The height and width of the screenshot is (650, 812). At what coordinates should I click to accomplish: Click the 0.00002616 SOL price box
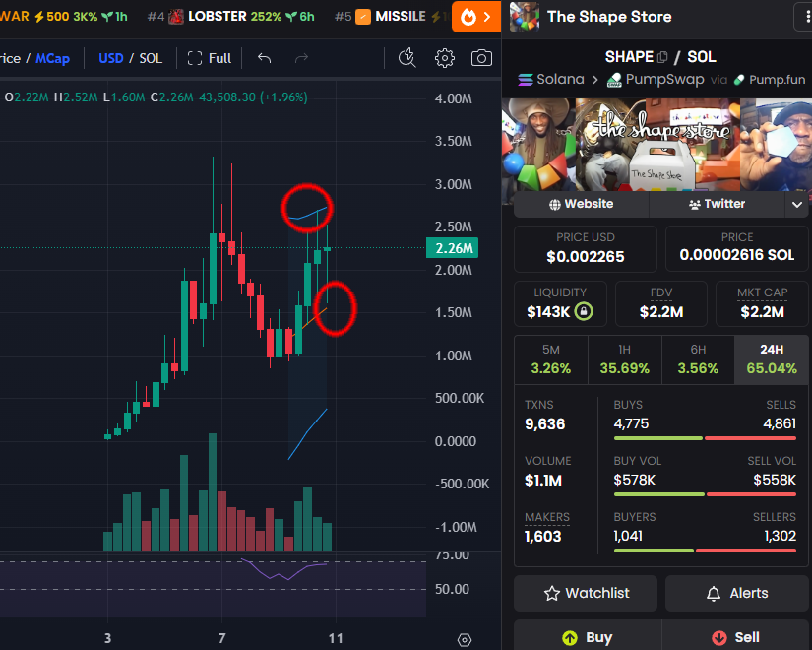(737, 249)
